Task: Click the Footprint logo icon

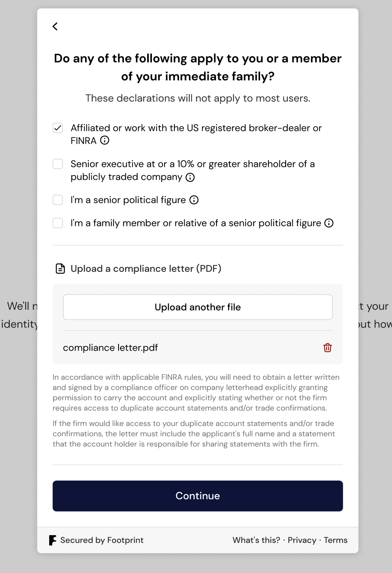Action: (53, 540)
